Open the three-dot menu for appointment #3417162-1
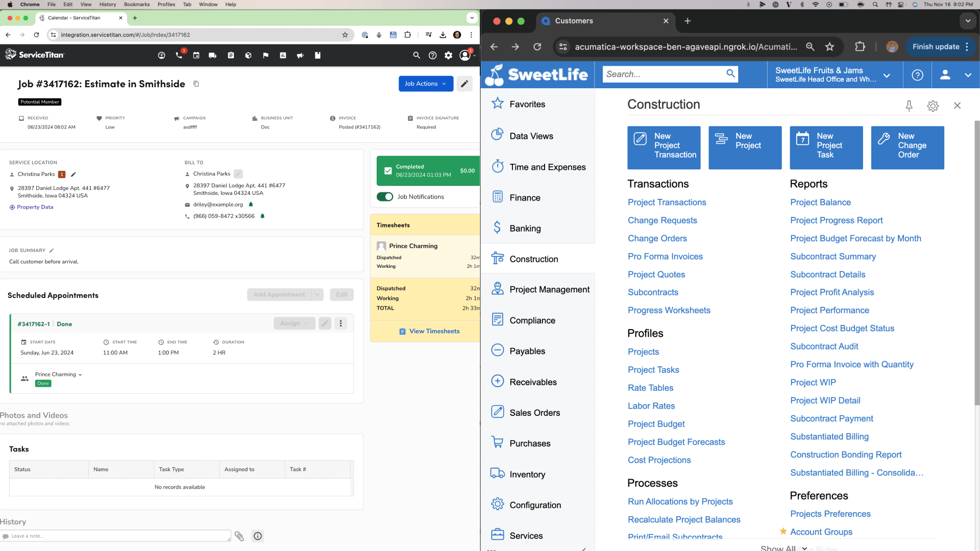Viewport: 980px width, 551px height. (x=341, y=323)
